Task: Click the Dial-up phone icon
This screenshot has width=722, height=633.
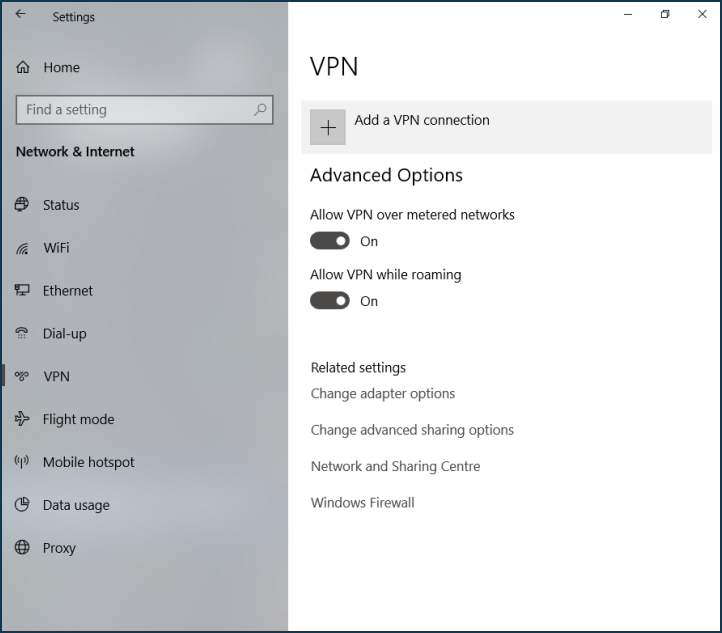Action: pyautogui.click(x=22, y=334)
